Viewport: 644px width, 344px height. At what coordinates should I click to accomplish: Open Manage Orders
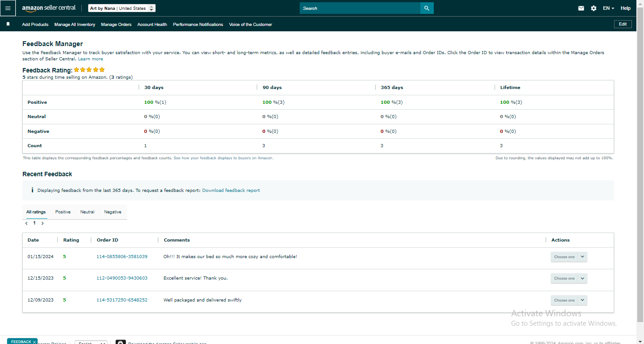(x=116, y=25)
